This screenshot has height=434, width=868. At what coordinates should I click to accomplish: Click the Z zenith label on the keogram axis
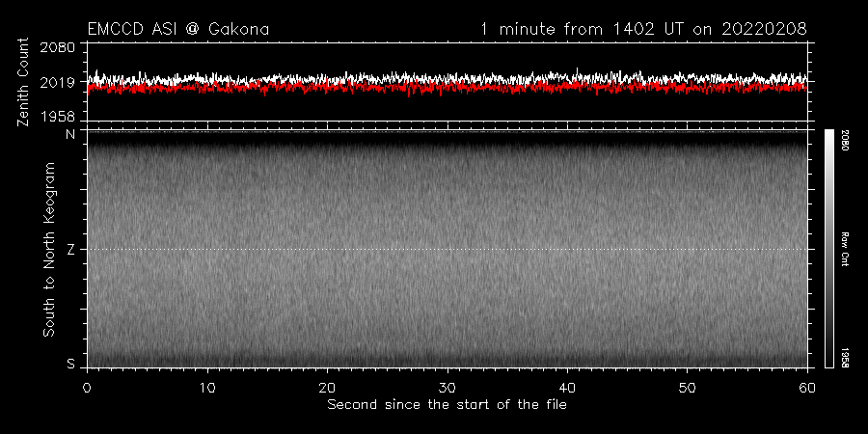coord(70,249)
